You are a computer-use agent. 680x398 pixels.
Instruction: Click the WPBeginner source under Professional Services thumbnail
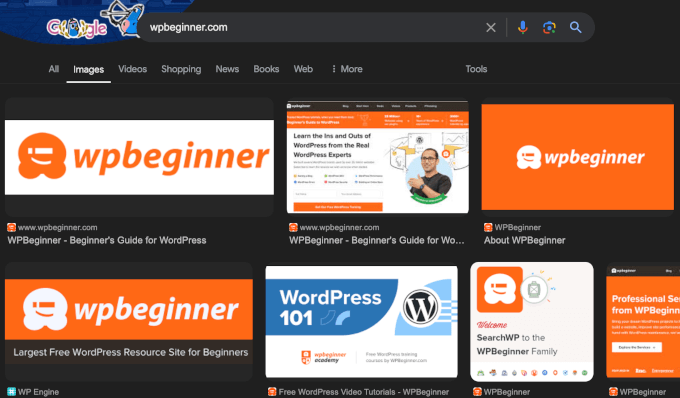coord(643,392)
